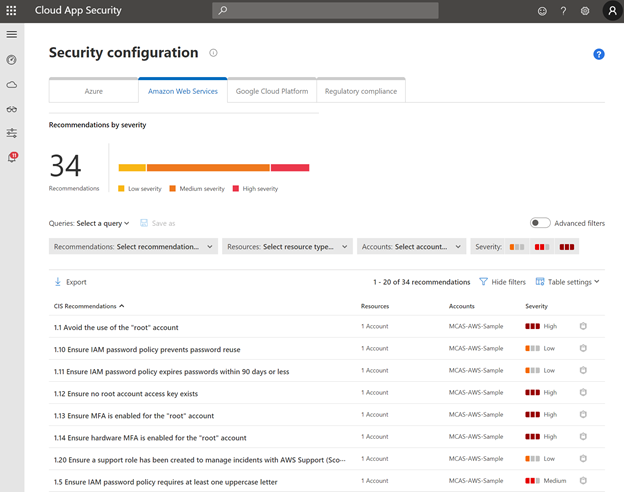The height and width of the screenshot is (492, 624).
Task: Click the Save as disk icon
Action: 144,223
